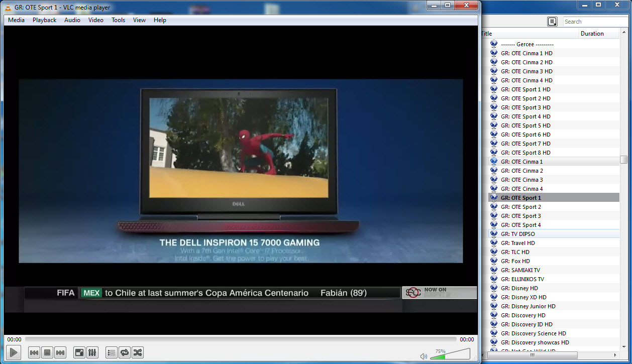Skip to next media item
The image size is (632, 364).
60,352
